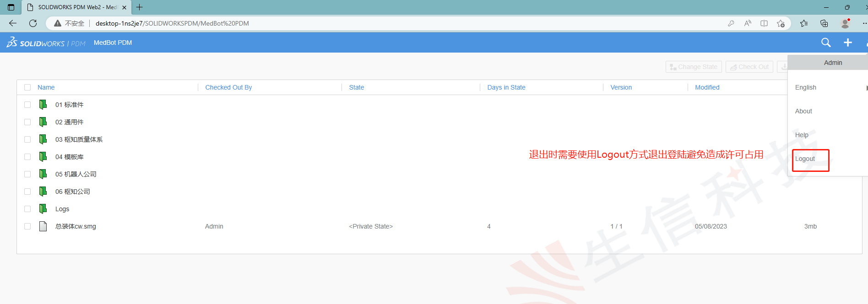This screenshot has width=868, height=304.
Task: Tick the checkbox for Logs folder
Action: [x=27, y=209]
